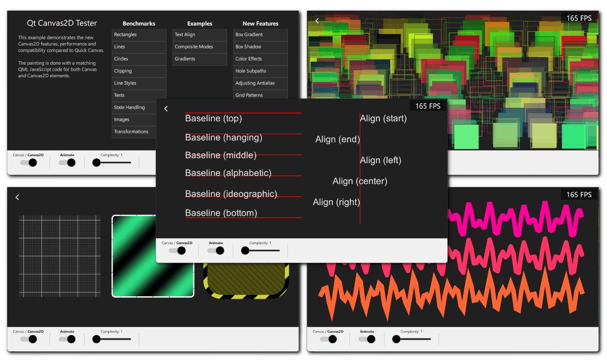Click the yellow hazard stripe pattern tile

click(x=246, y=280)
